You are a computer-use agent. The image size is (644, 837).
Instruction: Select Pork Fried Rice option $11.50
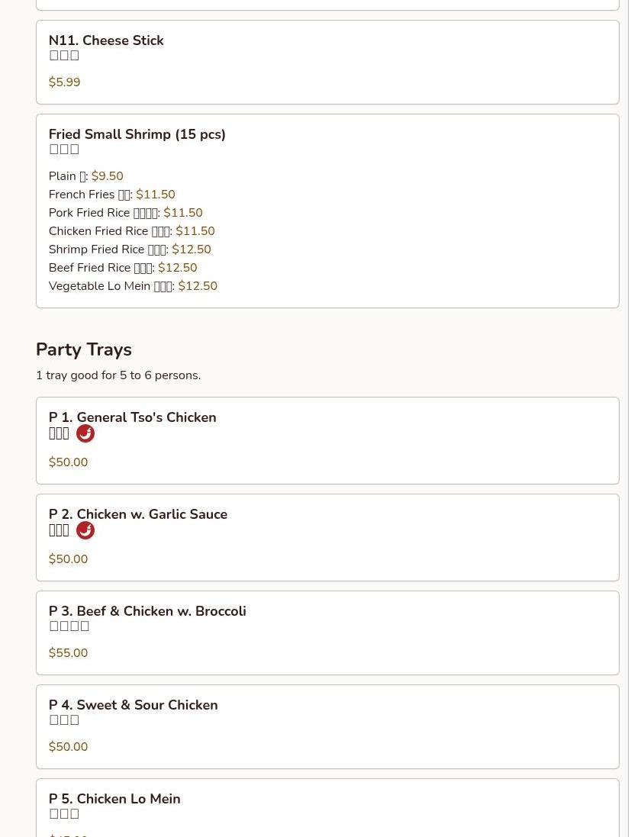(x=125, y=212)
